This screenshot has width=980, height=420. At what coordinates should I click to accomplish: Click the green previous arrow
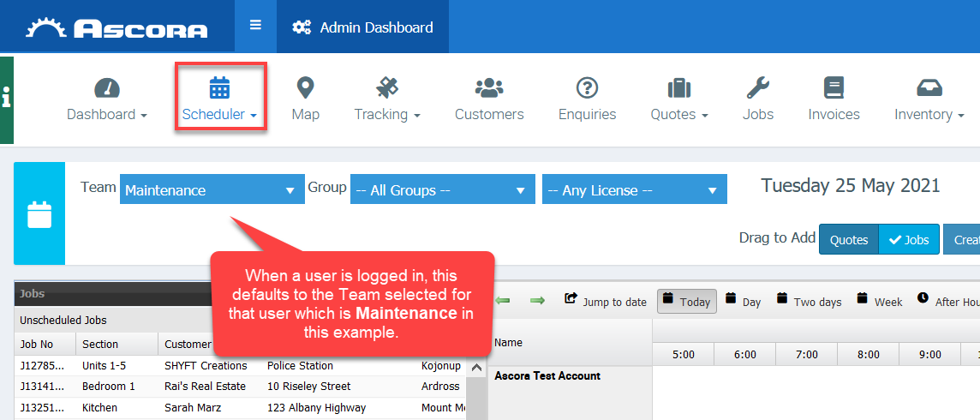coord(503,301)
